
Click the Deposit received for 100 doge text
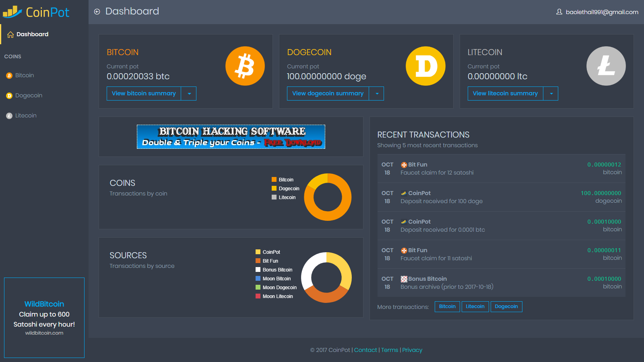(442, 202)
